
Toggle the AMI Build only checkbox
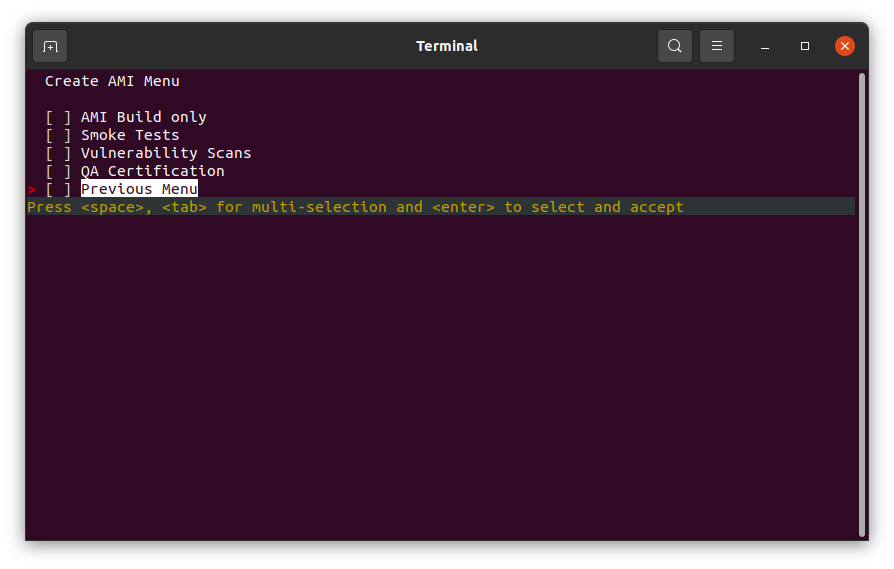pos(58,117)
